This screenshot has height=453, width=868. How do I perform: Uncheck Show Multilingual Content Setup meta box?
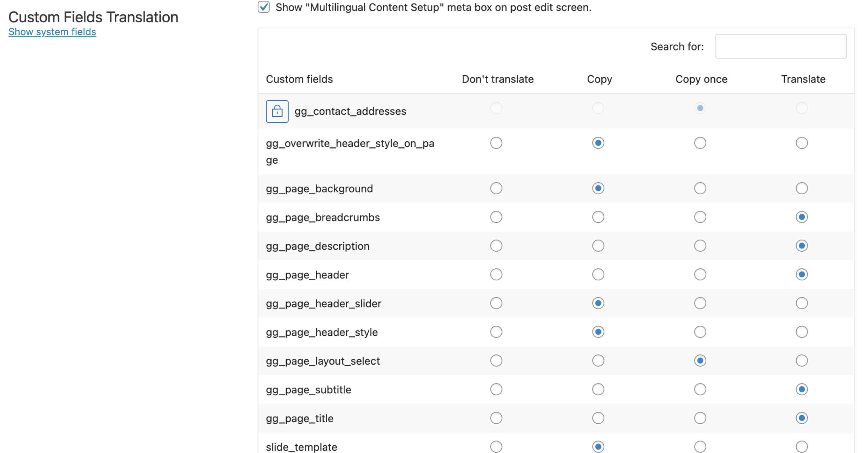click(x=263, y=7)
